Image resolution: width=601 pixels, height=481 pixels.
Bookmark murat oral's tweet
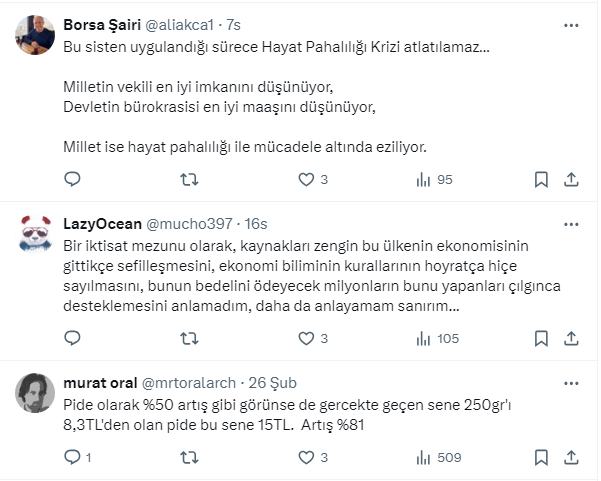coord(541,458)
